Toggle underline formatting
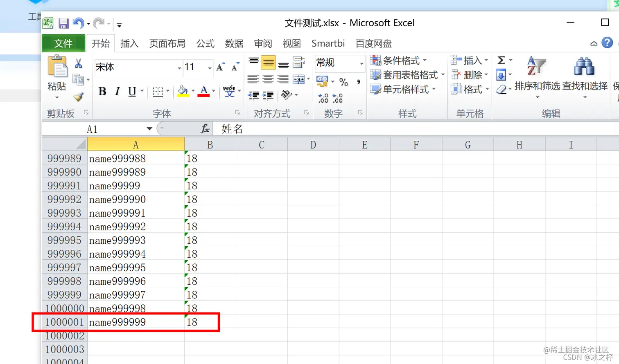 pos(132,91)
